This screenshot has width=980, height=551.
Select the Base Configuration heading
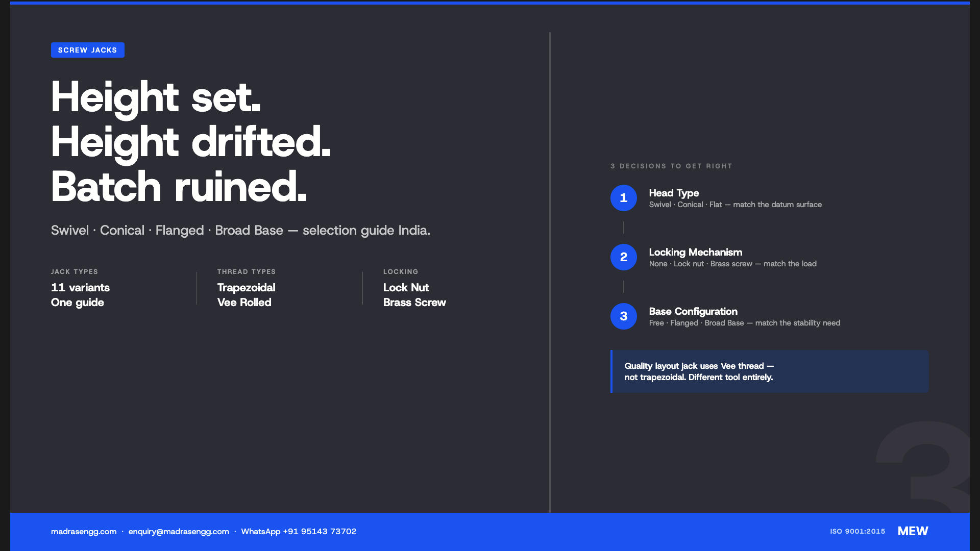tap(693, 311)
